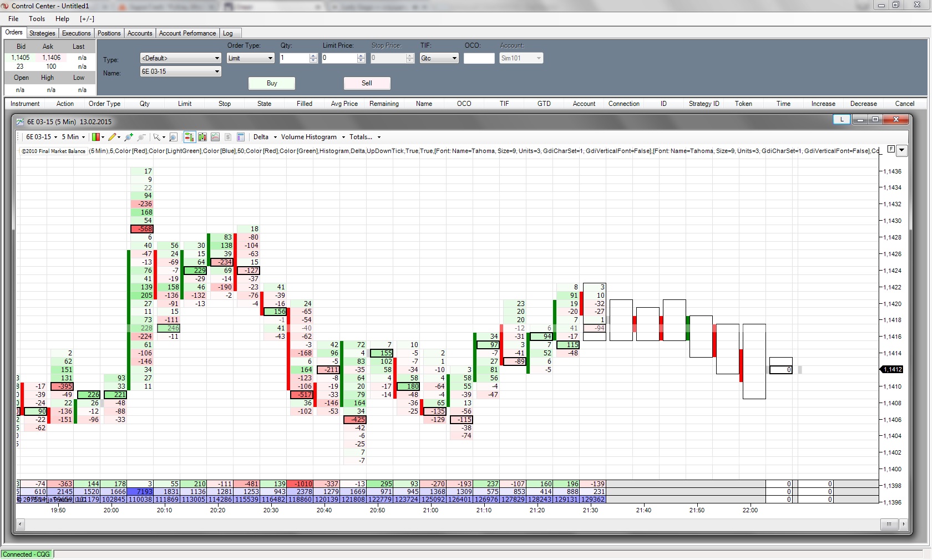Click chart scrollbar right arrow
Viewport: 933px width, 560px height.
click(x=903, y=524)
